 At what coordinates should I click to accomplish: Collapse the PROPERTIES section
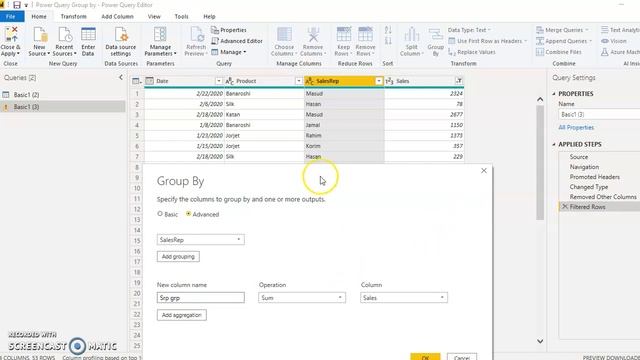(554, 94)
